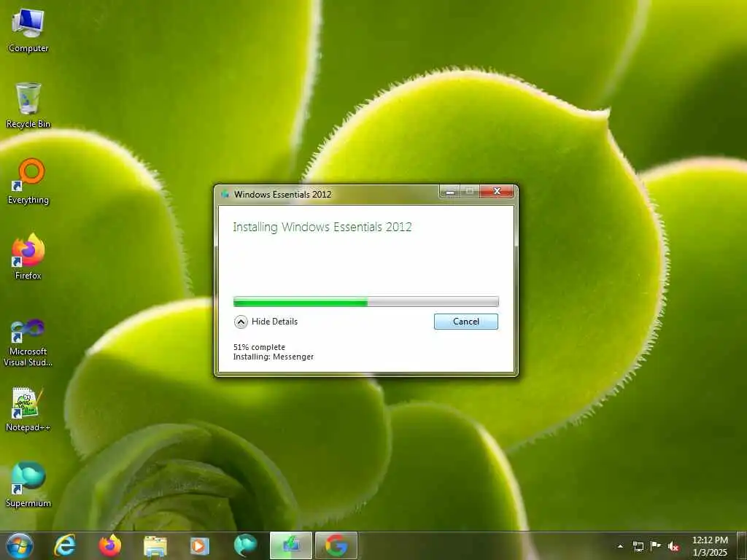Cancel the Windows Essentials installation
This screenshot has height=560, width=747.
click(x=466, y=322)
